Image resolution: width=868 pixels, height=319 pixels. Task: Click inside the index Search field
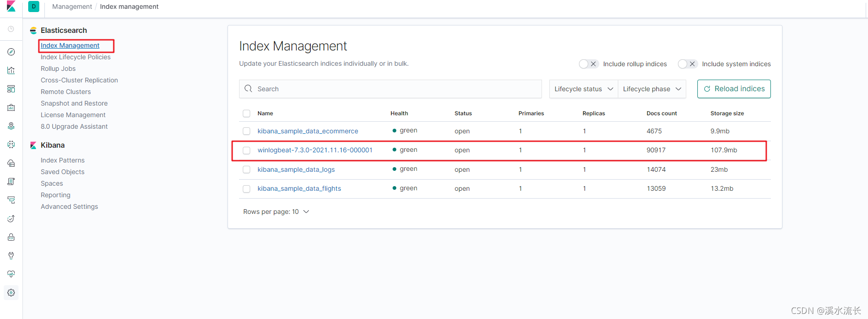[390, 89]
